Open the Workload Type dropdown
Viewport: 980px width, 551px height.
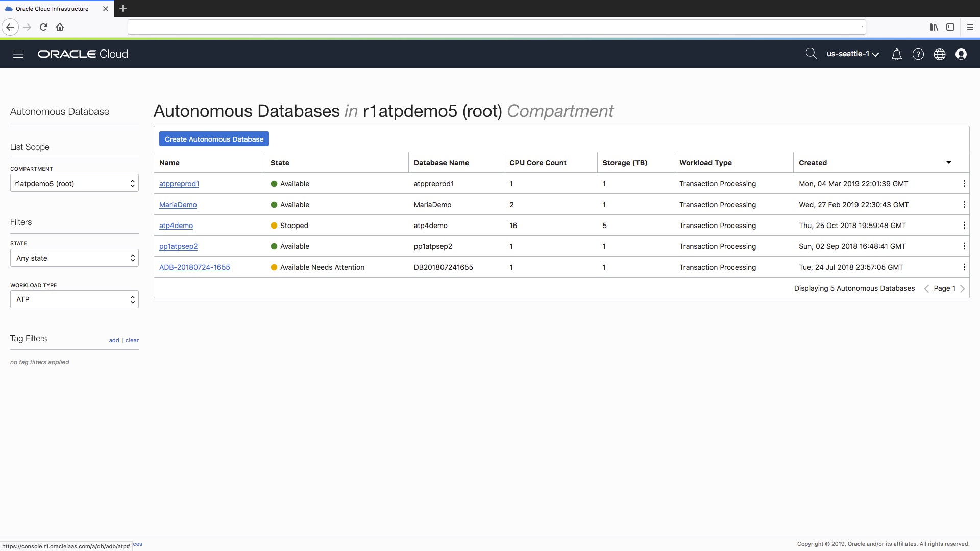(75, 299)
